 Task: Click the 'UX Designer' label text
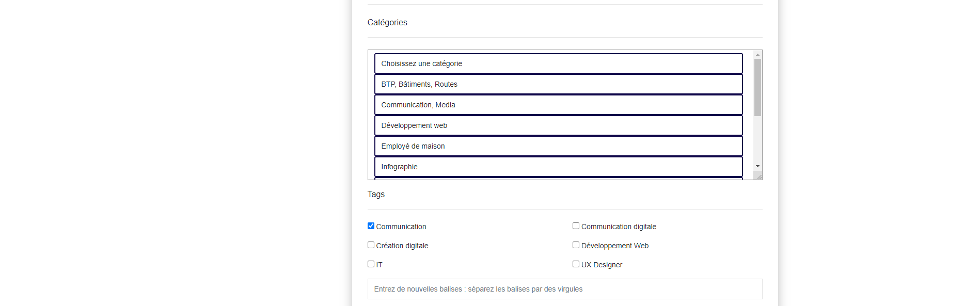[x=602, y=265]
